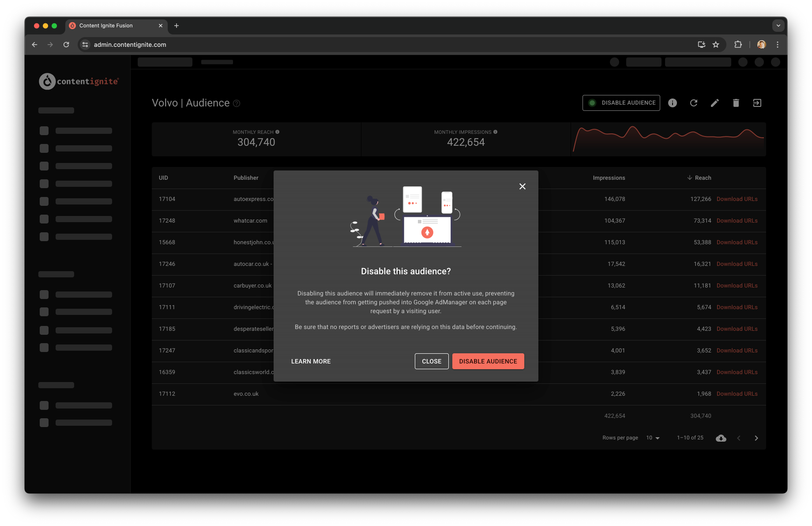Sort by the Publisher column header

tap(246, 178)
